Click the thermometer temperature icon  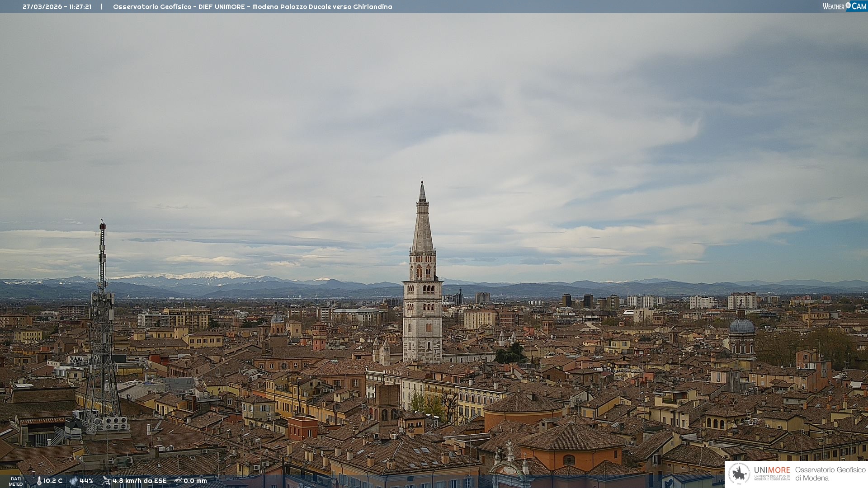(39, 481)
